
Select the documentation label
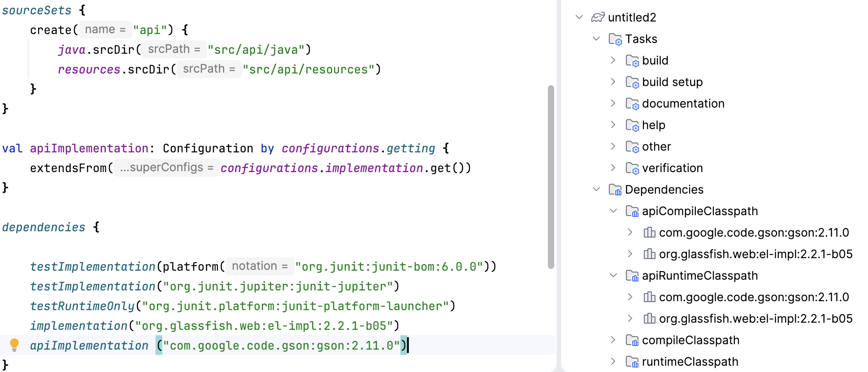683,104
